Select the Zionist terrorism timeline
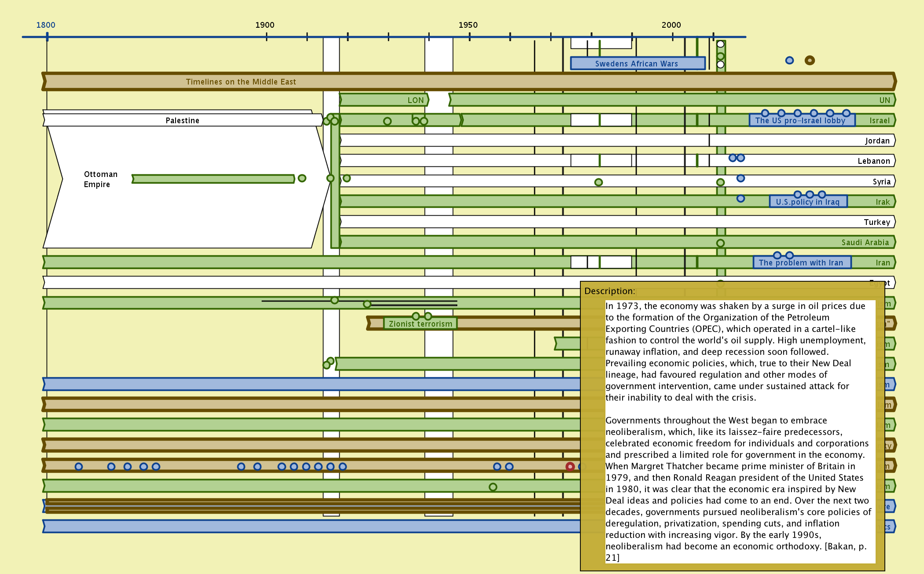The height and width of the screenshot is (574, 924). [420, 324]
